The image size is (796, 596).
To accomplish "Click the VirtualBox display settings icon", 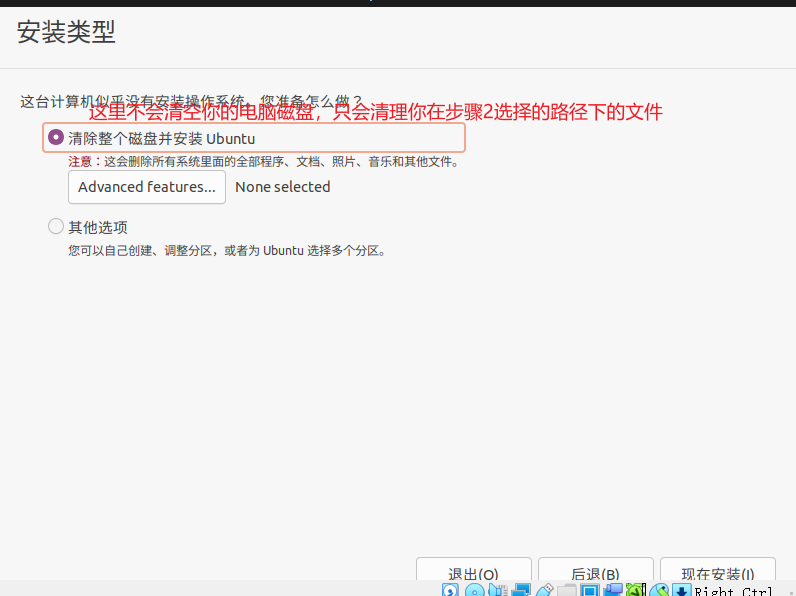I will [590, 590].
